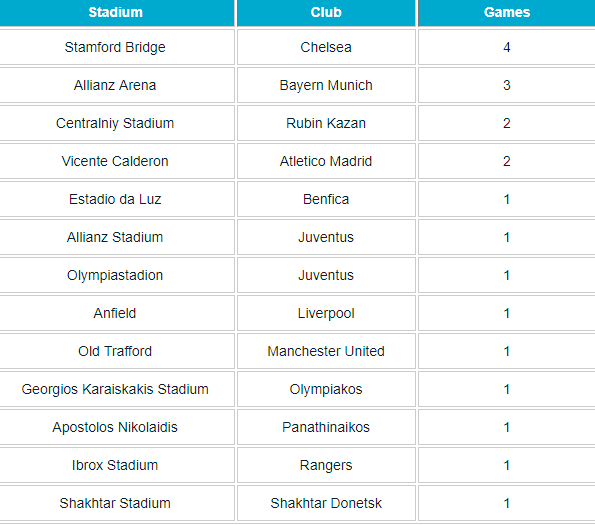Click the Estadio da Luz cell
Image resolution: width=595 pixels, height=525 pixels.
click(x=117, y=199)
